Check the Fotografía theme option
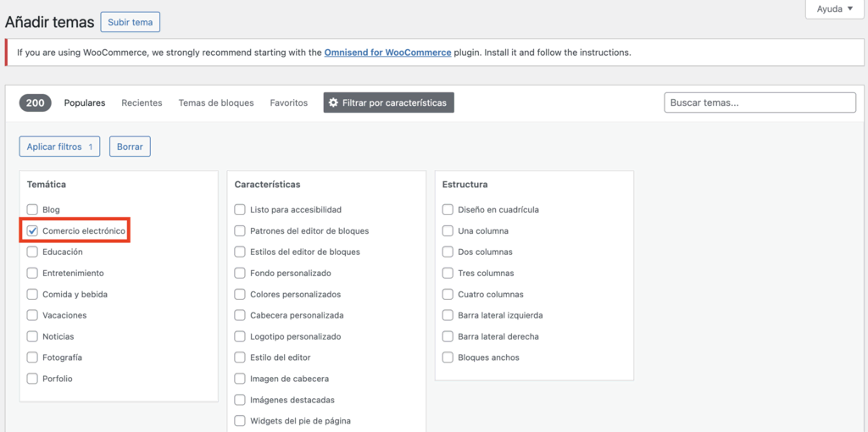This screenshot has height=432, width=868. pos(33,357)
